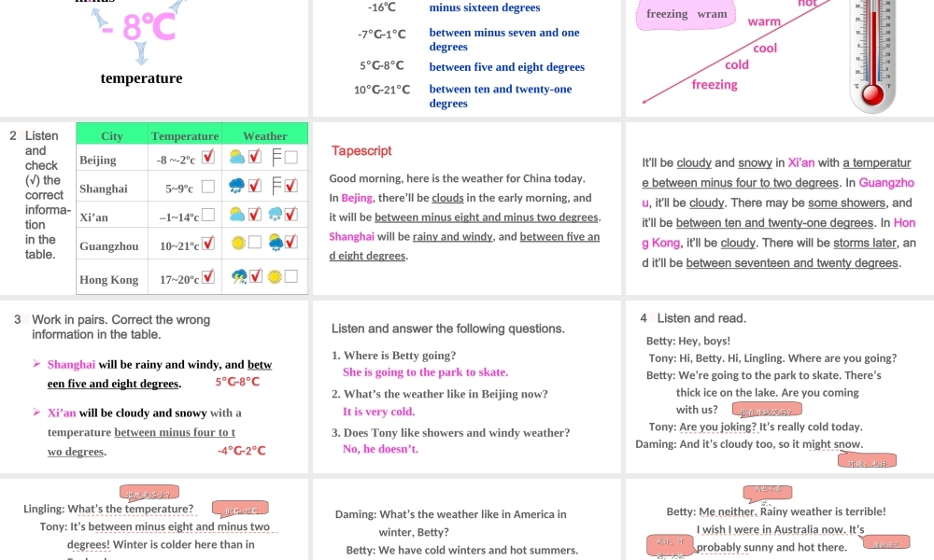The image size is (934, 560).
Task: Click the Hong Kong thunderstorm icon
Action: point(239,276)
